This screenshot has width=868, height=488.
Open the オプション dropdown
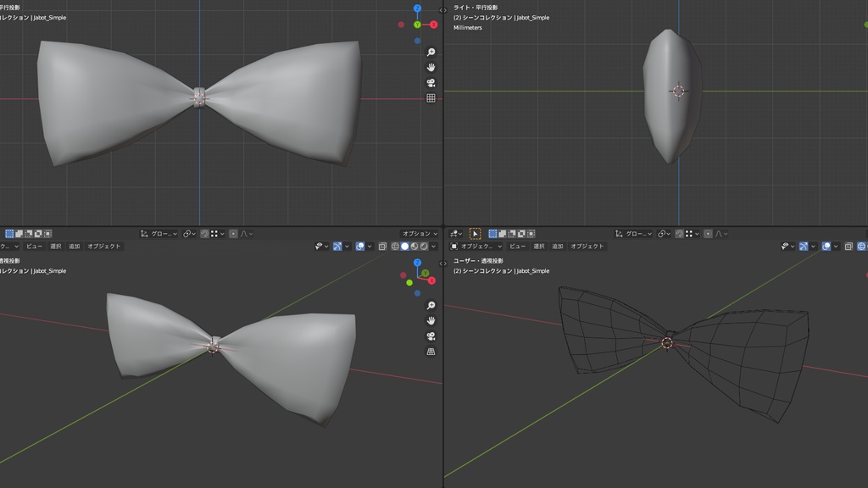[420, 233]
